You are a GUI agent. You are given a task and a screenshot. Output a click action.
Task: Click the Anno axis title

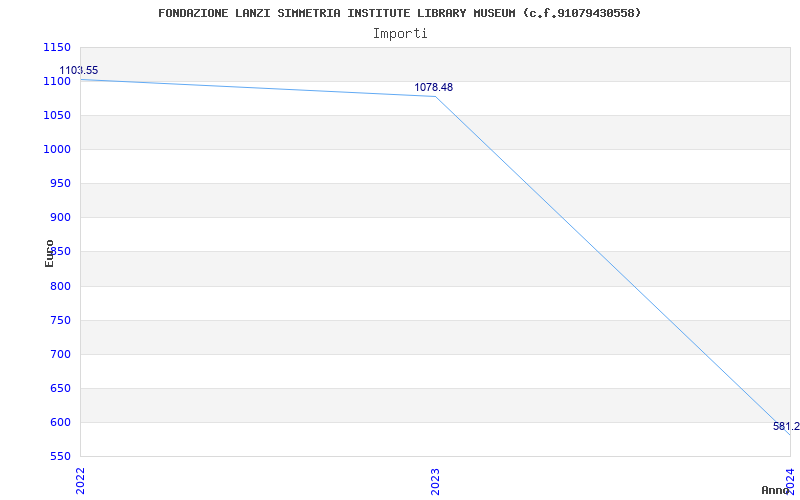[x=776, y=490]
